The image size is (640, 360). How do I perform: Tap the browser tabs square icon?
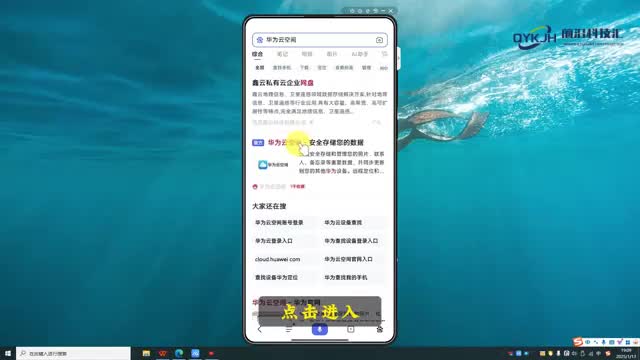351,329
